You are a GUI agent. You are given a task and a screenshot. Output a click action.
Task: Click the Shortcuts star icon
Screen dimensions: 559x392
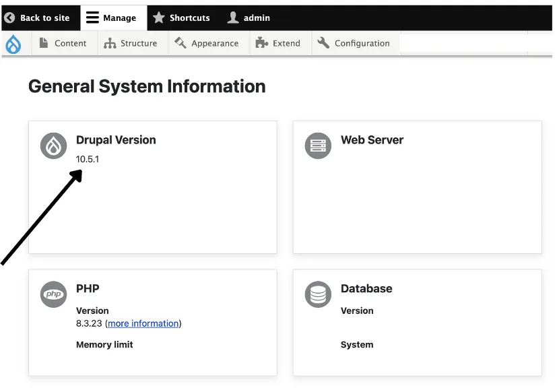tap(159, 18)
